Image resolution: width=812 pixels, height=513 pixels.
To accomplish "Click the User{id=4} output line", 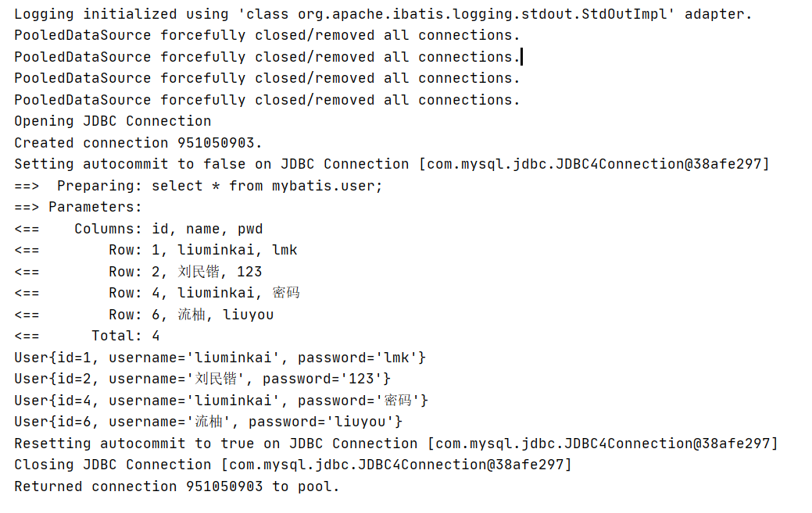I will [221, 401].
